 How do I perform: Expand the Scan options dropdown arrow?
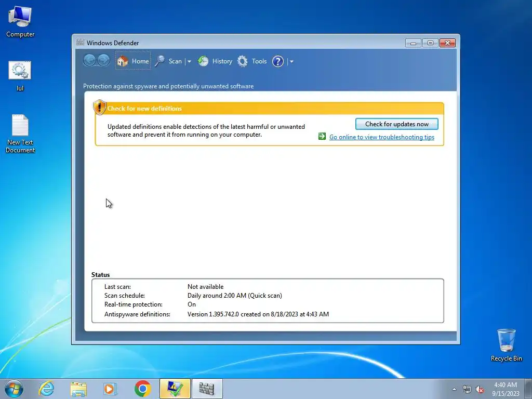189,61
